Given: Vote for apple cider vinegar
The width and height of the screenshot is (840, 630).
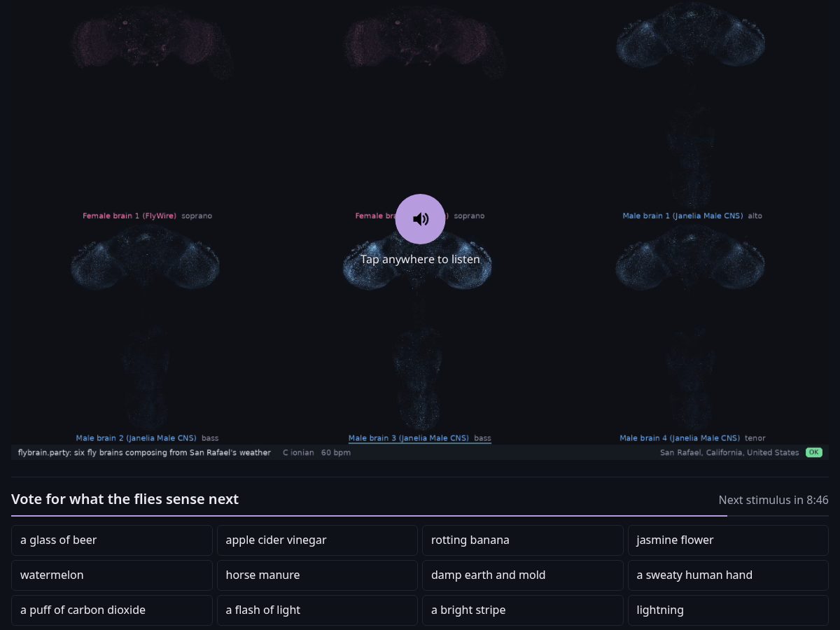Looking at the screenshot, I should click(x=317, y=540).
